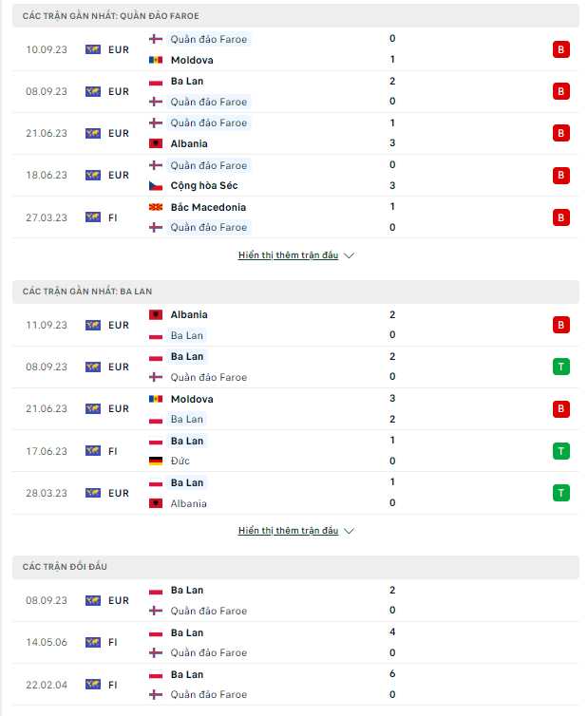
Task: Click 'Hiển thị thêm trận đấu' in the Ba Lan section
Action: point(288,531)
